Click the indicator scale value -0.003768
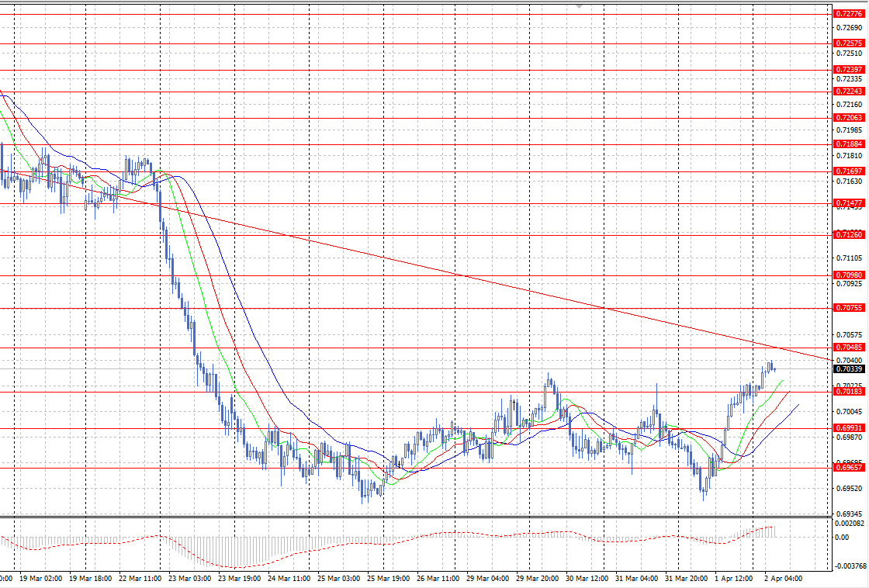Screen dimensions: 869x588 click(849, 566)
